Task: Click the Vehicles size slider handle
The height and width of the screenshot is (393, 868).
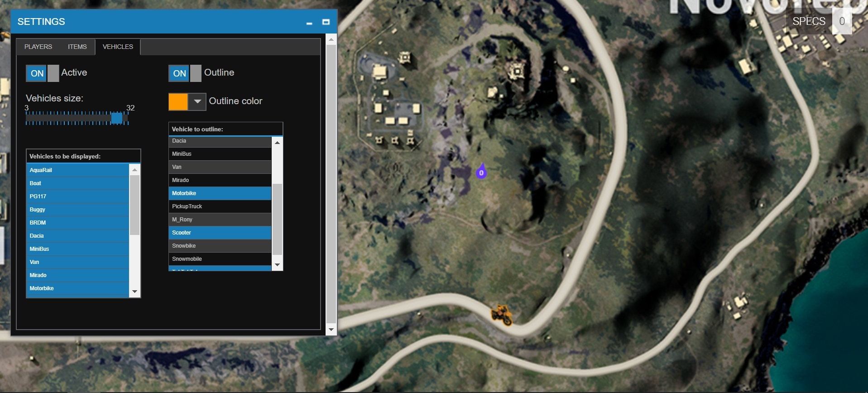Action: (117, 118)
